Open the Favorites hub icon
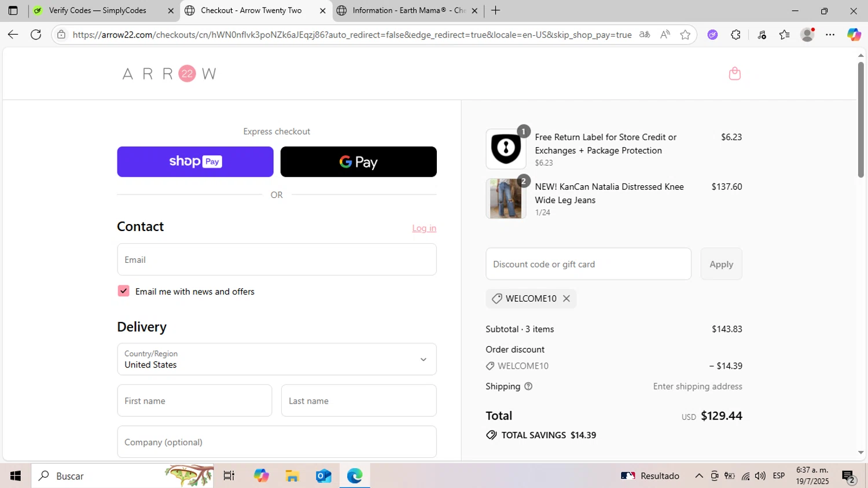Screen dimensions: 868x488 click(784, 35)
